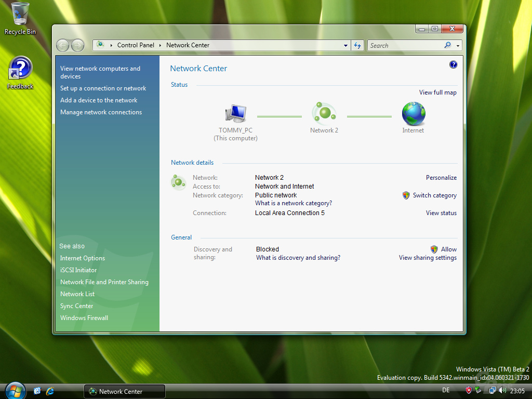The width and height of the screenshot is (532, 399).
Task: Click the search magnifier icon
Action: [448, 45]
